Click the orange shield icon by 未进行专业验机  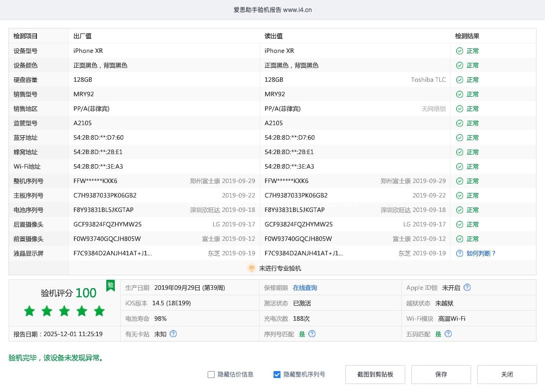point(252,268)
